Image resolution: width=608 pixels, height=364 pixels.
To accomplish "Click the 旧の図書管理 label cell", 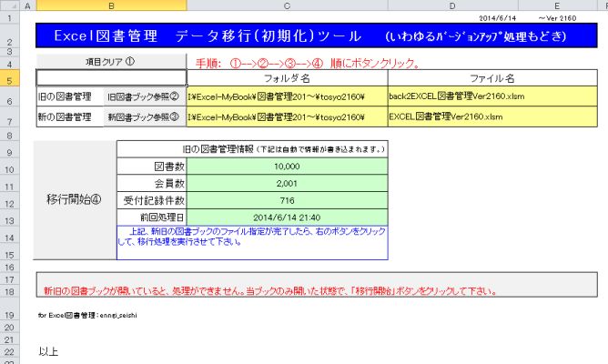I will tap(70, 96).
